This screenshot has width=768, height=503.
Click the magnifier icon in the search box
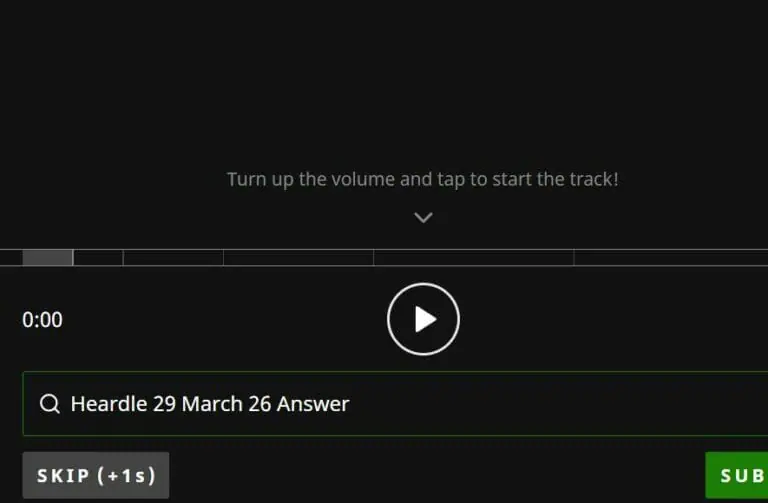click(x=49, y=404)
